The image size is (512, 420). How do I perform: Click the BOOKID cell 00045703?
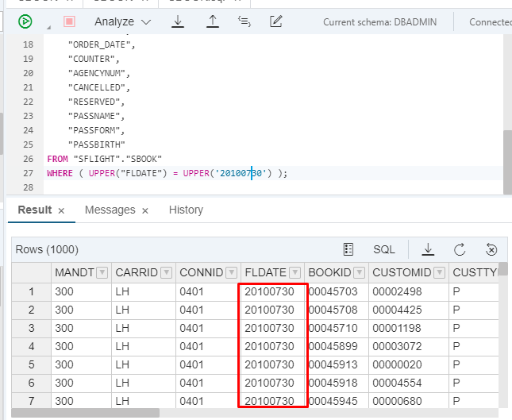tap(337, 291)
